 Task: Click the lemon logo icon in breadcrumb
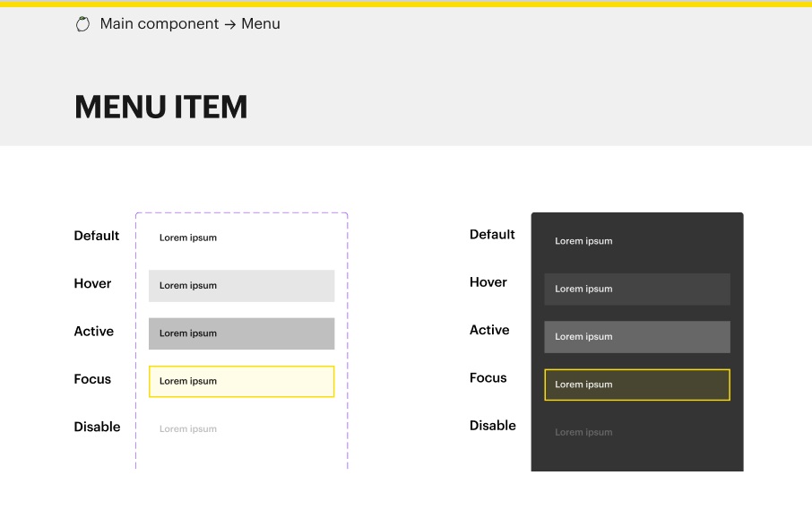82,24
